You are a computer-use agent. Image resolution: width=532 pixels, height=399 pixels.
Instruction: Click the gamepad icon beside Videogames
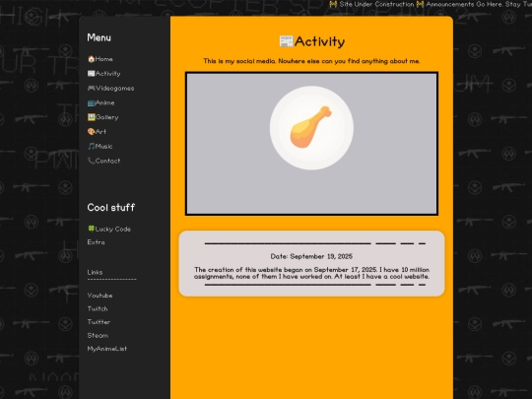tap(91, 89)
